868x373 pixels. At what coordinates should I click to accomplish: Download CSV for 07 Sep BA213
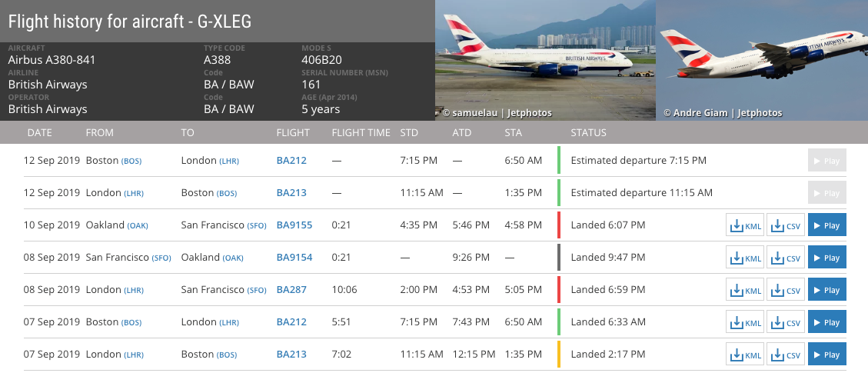786,355
